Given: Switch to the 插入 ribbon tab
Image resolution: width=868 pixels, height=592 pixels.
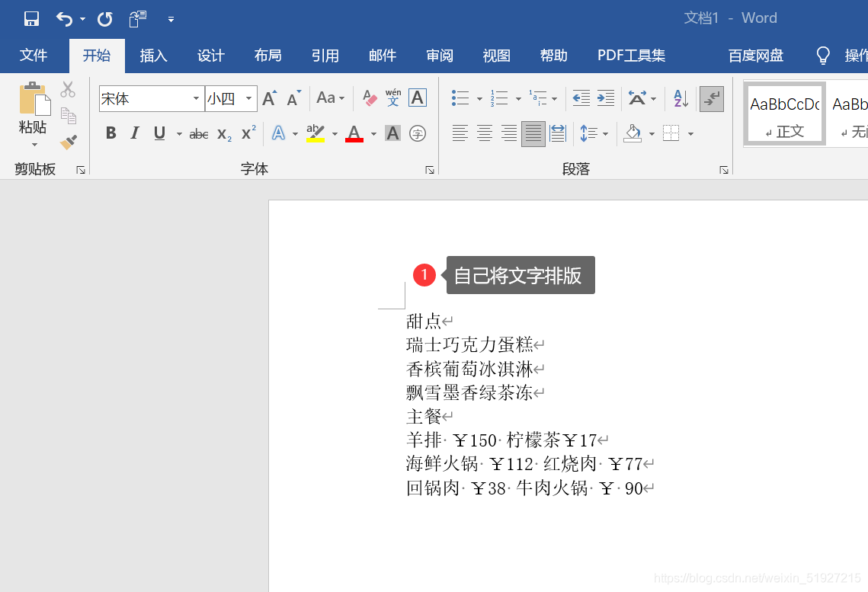Looking at the screenshot, I should tap(152, 56).
